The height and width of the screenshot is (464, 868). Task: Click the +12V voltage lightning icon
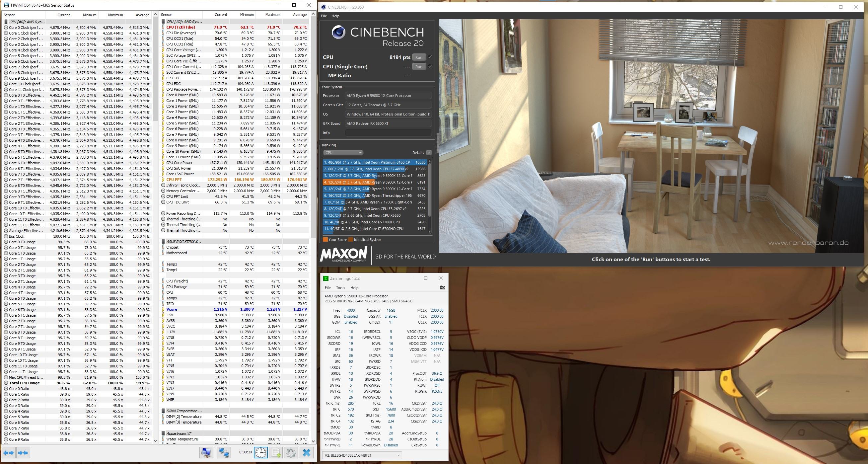click(x=163, y=332)
